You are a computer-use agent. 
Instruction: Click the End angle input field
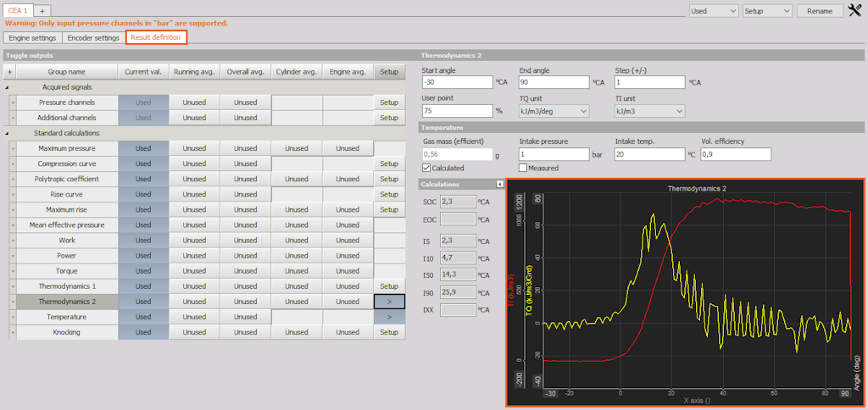pyautogui.click(x=554, y=82)
